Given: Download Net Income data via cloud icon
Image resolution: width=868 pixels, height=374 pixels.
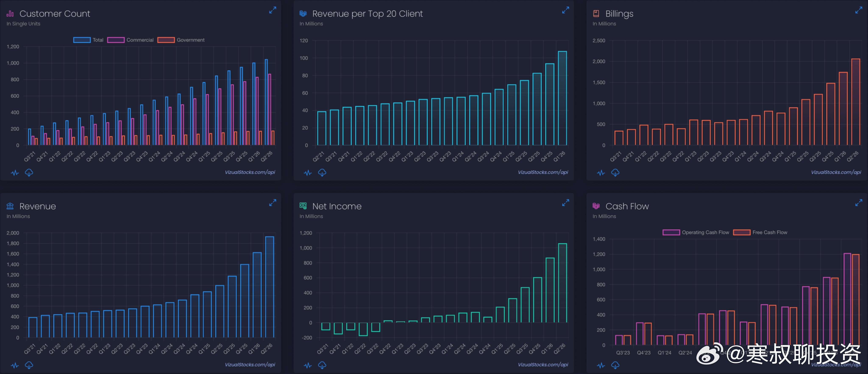Looking at the screenshot, I should point(322,365).
